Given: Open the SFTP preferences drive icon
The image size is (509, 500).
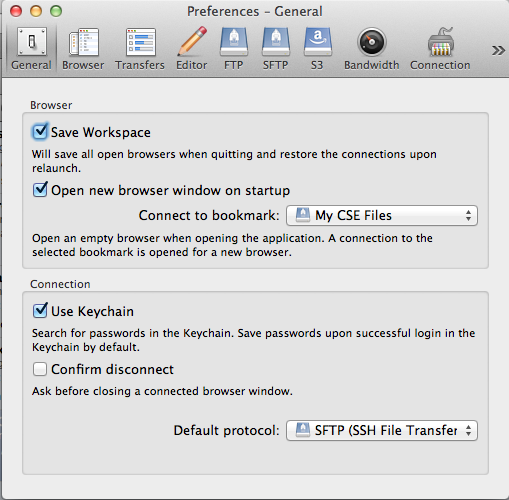Looking at the screenshot, I should pos(276,42).
